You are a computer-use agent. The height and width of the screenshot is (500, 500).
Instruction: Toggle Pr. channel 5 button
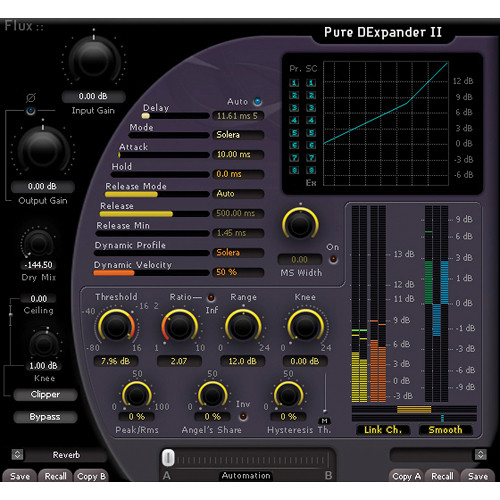pyautogui.click(x=294, y=133)
